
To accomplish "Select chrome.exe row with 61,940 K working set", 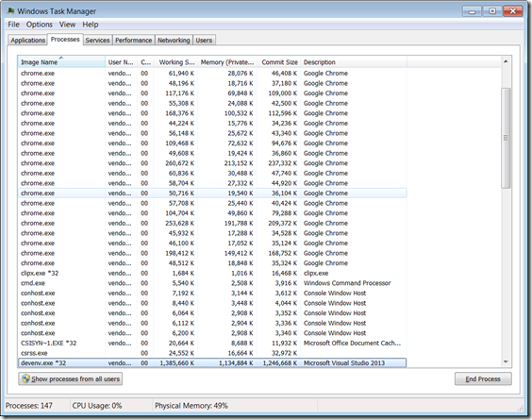I will (212, 74).
